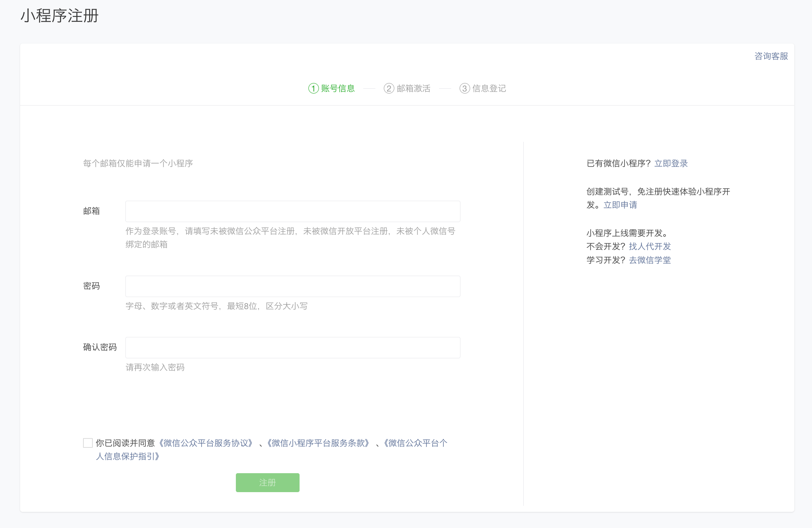Click the step 3 circled number icon
Image resolution: width=812 pixels, height=528 pixels.
click(x=464, y=88)
